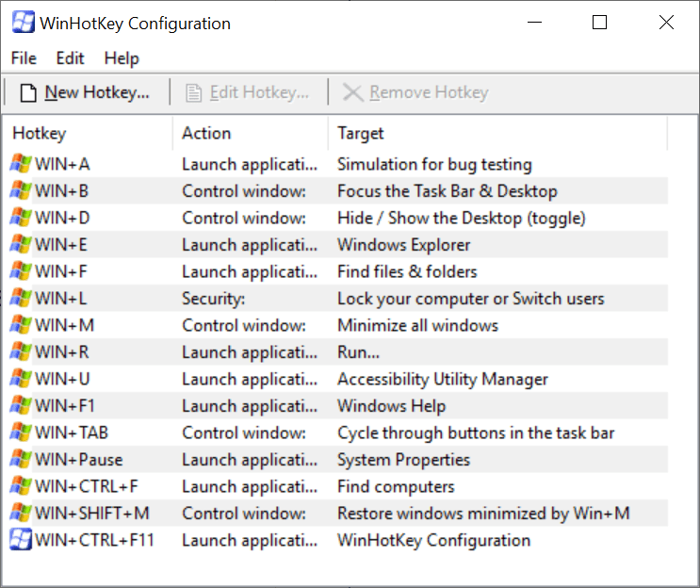Viewport: 700px width, 588px height.
Task: Open the Edit menu
Action: [x=70, y=58]
